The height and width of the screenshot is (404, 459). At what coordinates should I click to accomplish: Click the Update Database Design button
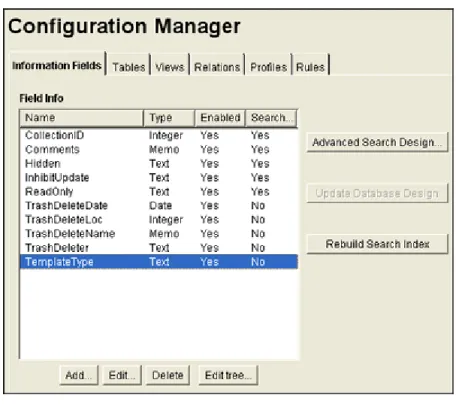[x=377, y=193]
